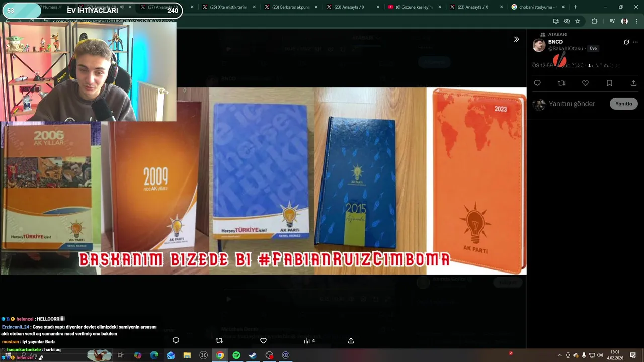Bookmark the post in the right panel
The width and height of the screenshot is (644, 362).
pyautogui.click(x=609, y=83)
